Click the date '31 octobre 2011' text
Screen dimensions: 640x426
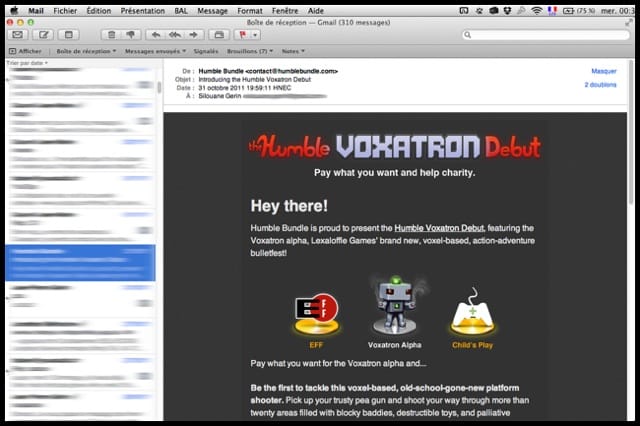pyautogui.click(x=221, y=88)
